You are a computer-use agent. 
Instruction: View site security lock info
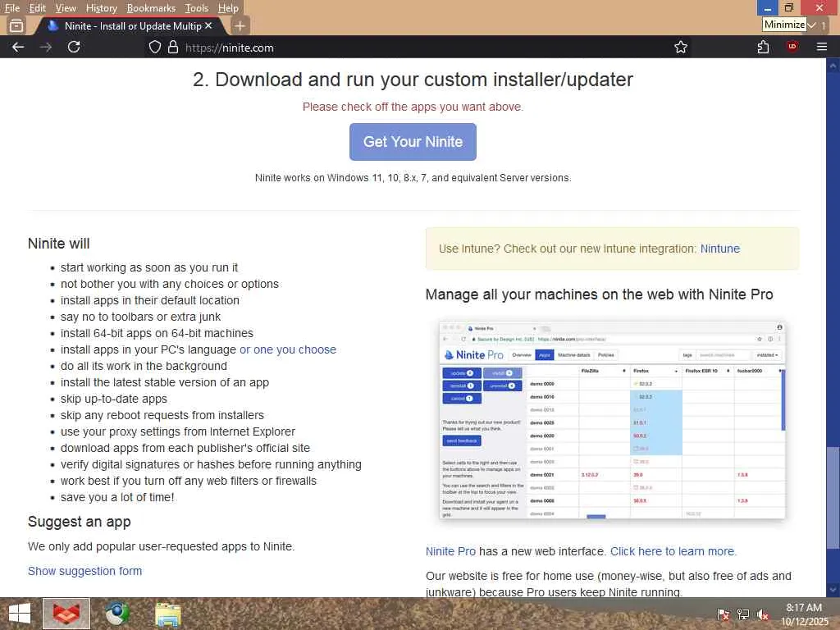click(x=172, y=47)
